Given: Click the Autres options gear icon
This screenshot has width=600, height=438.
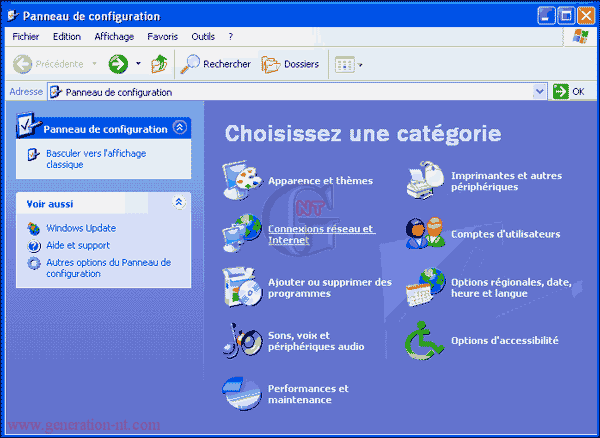Looking at the screenshot, I should point(34,263).
